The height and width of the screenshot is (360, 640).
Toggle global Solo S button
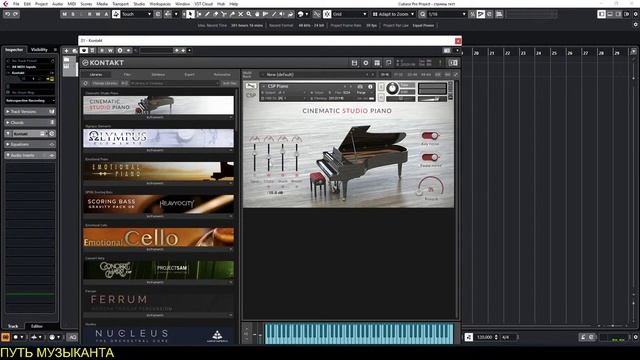[x=73, y=14]
